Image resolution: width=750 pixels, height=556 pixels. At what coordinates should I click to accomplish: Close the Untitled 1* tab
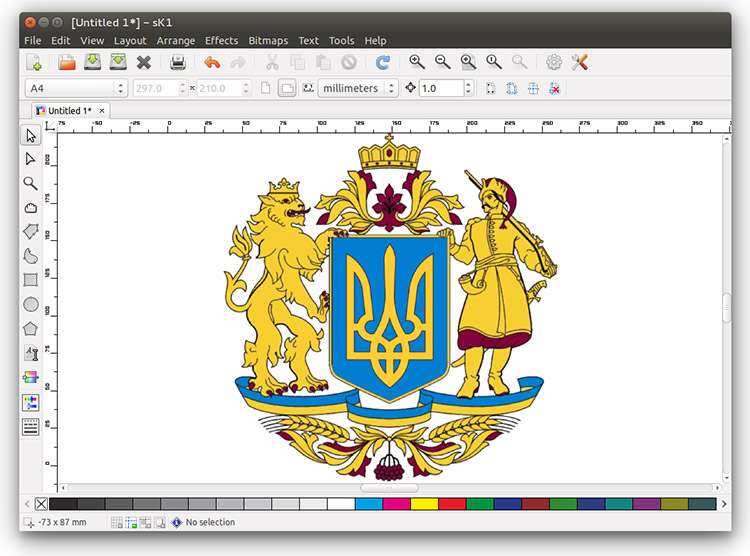(x=101, y=111)
